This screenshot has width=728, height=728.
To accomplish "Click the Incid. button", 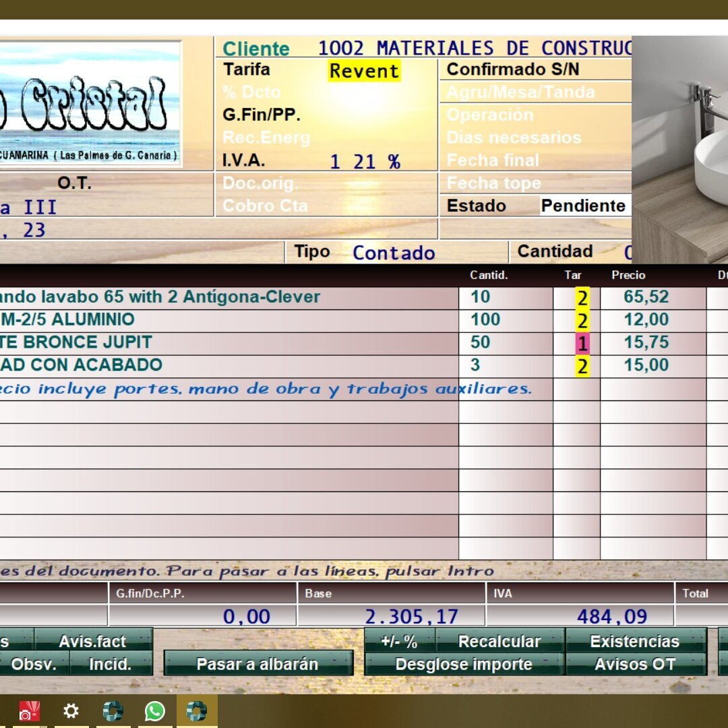I will (x=111, y=664).
